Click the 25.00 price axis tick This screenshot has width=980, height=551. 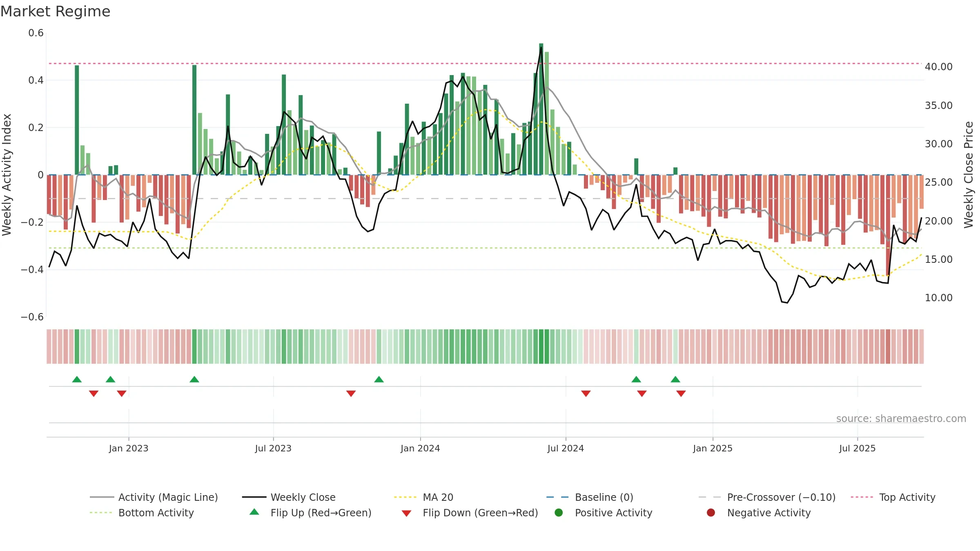click(x=938, y=182)
